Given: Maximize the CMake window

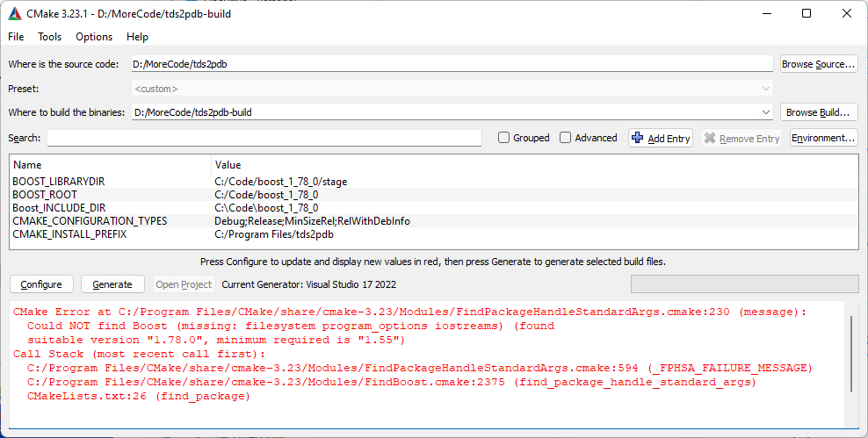Looking at the screenshot, I should 807,13.
